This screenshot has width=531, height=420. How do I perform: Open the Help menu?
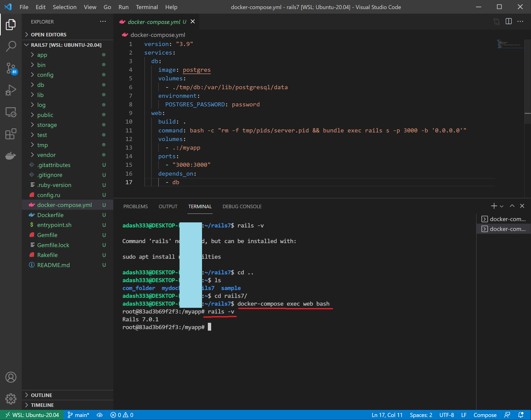tap(171, 7)
